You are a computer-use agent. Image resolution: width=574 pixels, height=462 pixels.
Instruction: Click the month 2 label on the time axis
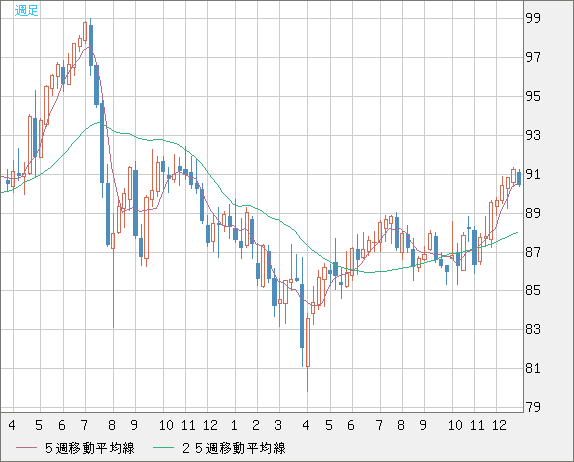(256, 425)
